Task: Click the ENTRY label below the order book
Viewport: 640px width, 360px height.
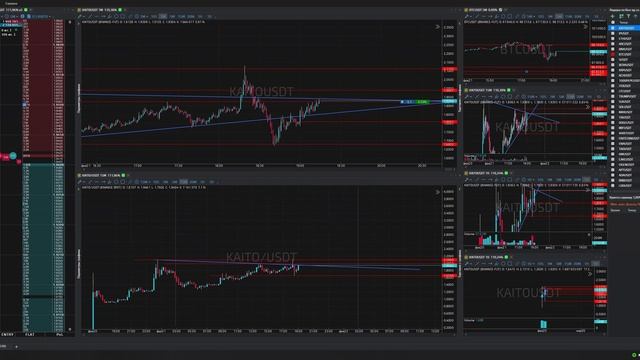Action: point(7,334)
